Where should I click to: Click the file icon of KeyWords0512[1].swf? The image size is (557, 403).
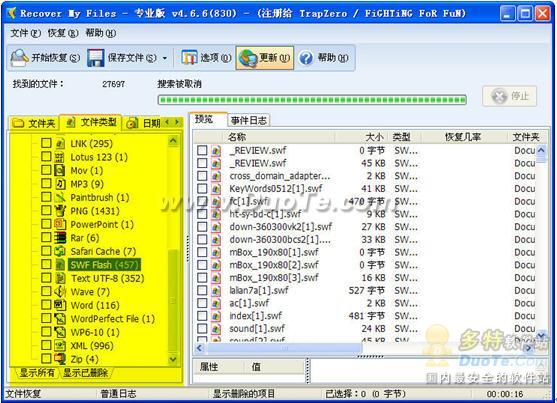[216, 189]
